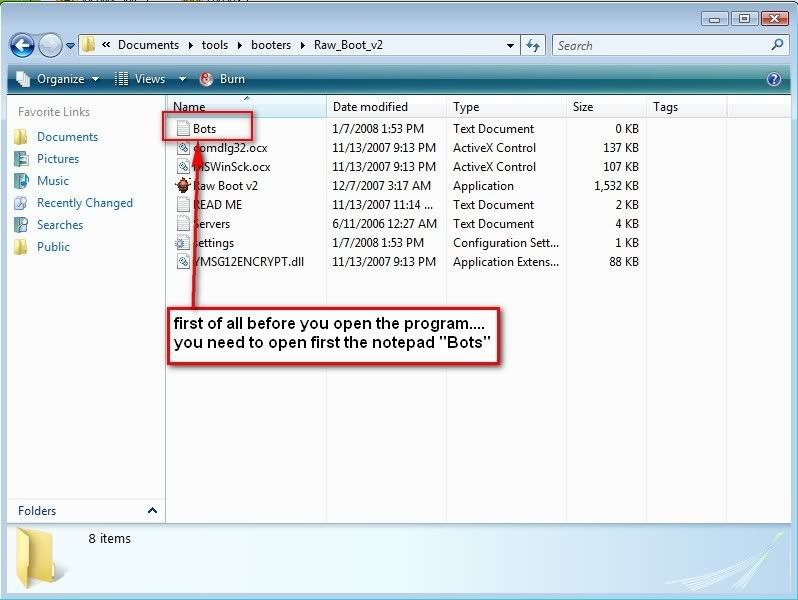Click the folder icon in address bar
The height and width of the screenshot is (600, 798).
click(88, 45)
